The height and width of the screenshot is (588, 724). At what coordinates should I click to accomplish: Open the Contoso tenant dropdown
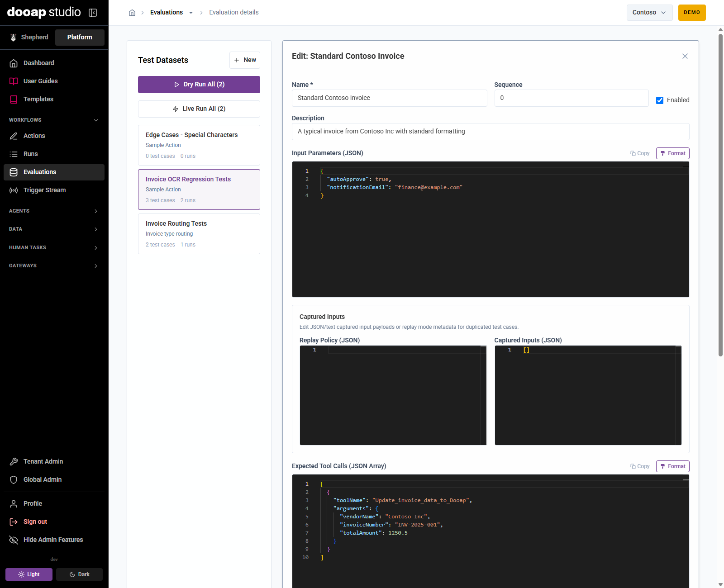pyautogui.click(x=649, y=13)
